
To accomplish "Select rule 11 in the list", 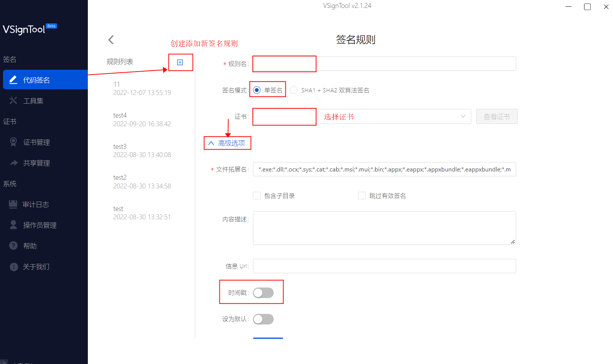I will [x=142, y=89].
